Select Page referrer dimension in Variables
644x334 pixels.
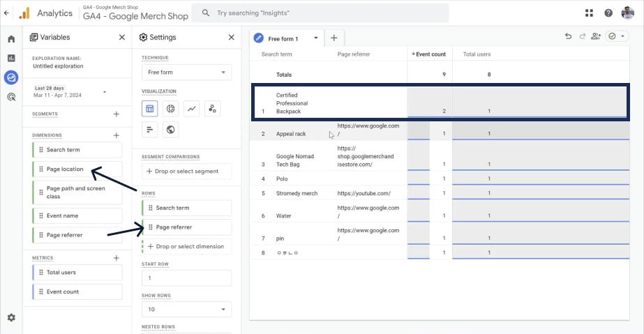click(77, 235)
